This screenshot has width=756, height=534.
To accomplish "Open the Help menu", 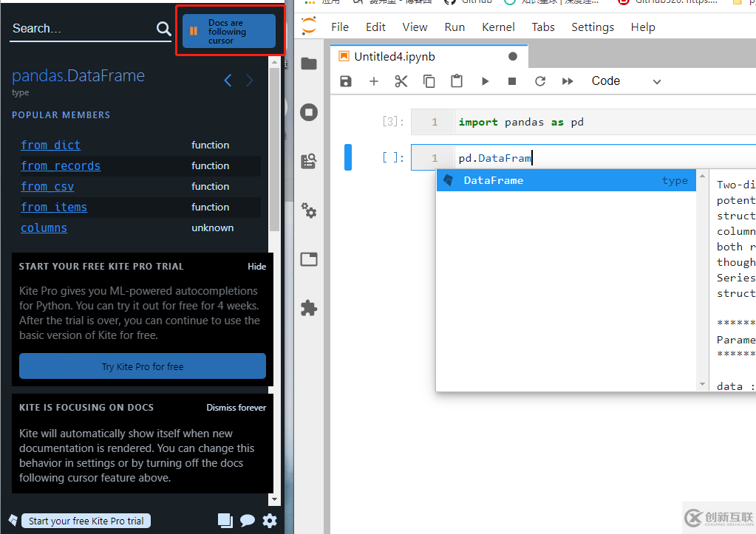I will click(643, 27).
